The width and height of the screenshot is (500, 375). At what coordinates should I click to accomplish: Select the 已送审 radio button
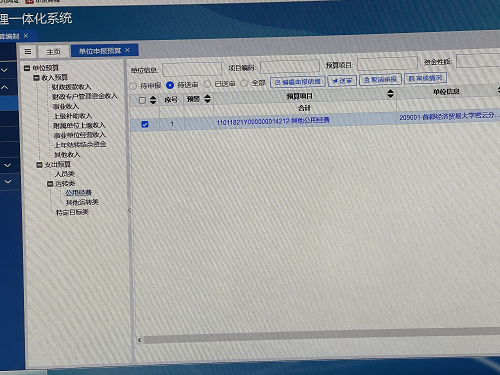[207, 84]
